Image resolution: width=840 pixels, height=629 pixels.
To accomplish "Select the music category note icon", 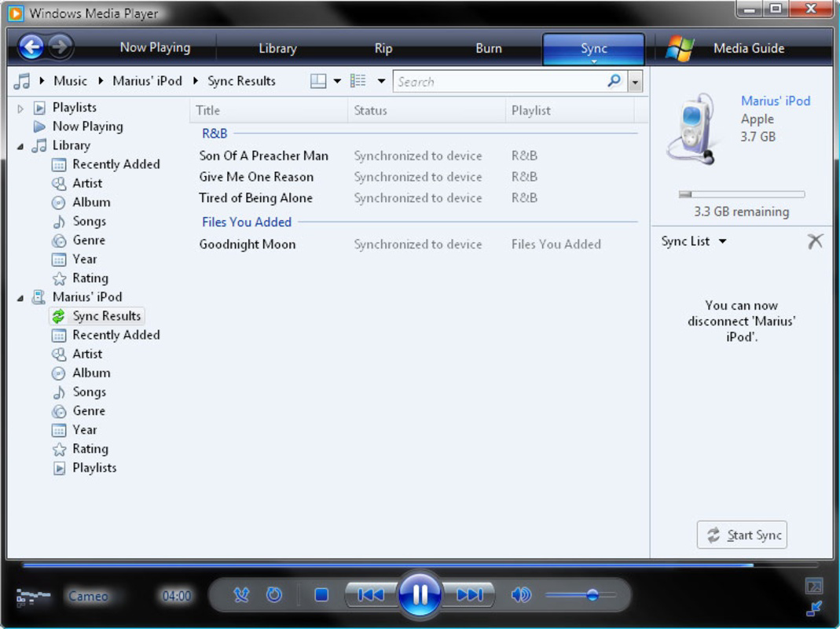I will pos(22,81).
